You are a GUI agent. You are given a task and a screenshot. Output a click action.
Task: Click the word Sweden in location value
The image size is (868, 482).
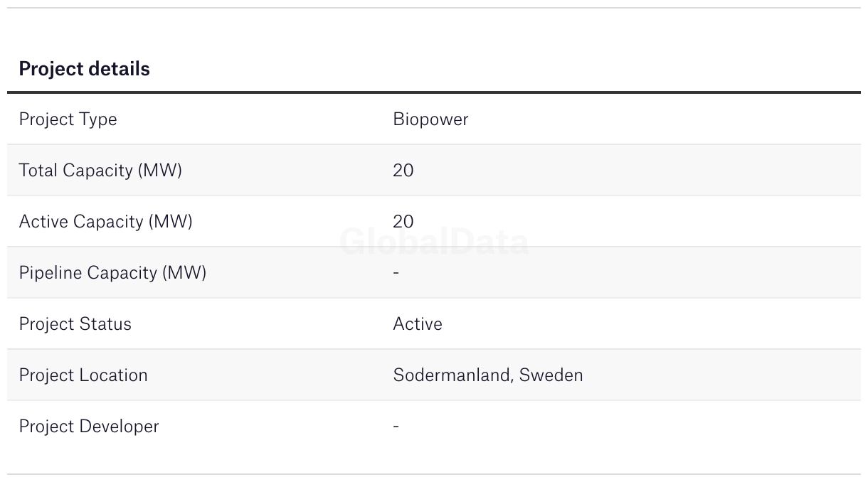[551, 375]
